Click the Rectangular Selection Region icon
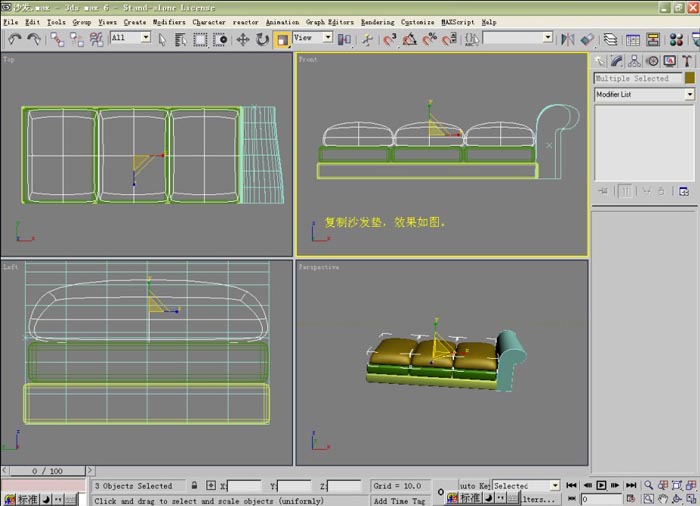This screenshot has height=506, width=700. pos(200,40)
